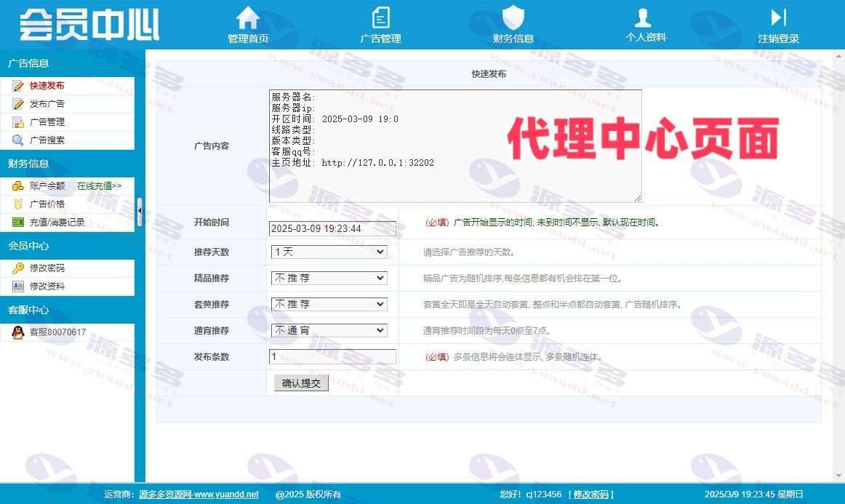Screen dimensions: 845x504
Task: Click the home icon for 管理首页
Action: point(248,17)
